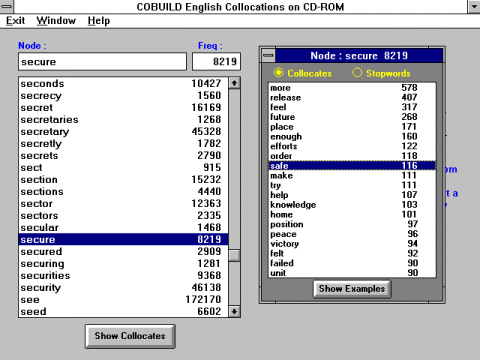This screenshot has width=480, height=360.
Task: Open the Node window control-menu box
Action: coord(268,55)
